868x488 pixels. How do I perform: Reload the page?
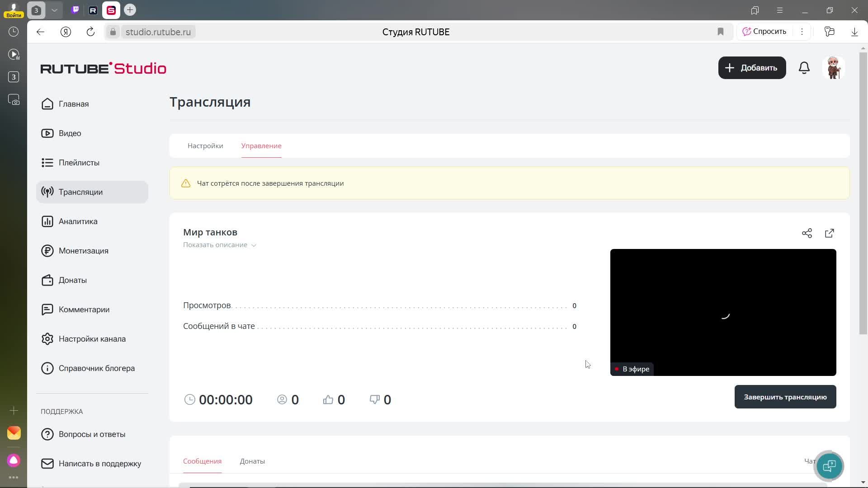[90, 32]
